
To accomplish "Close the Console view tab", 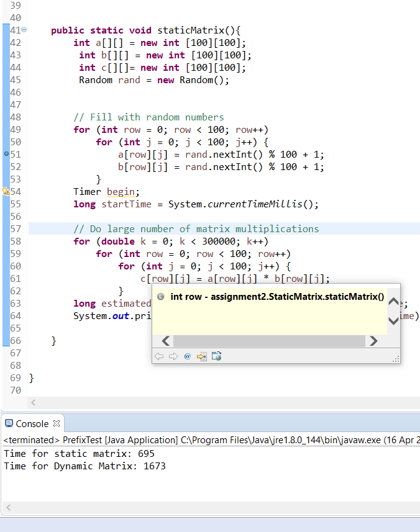I will (57, 423).
